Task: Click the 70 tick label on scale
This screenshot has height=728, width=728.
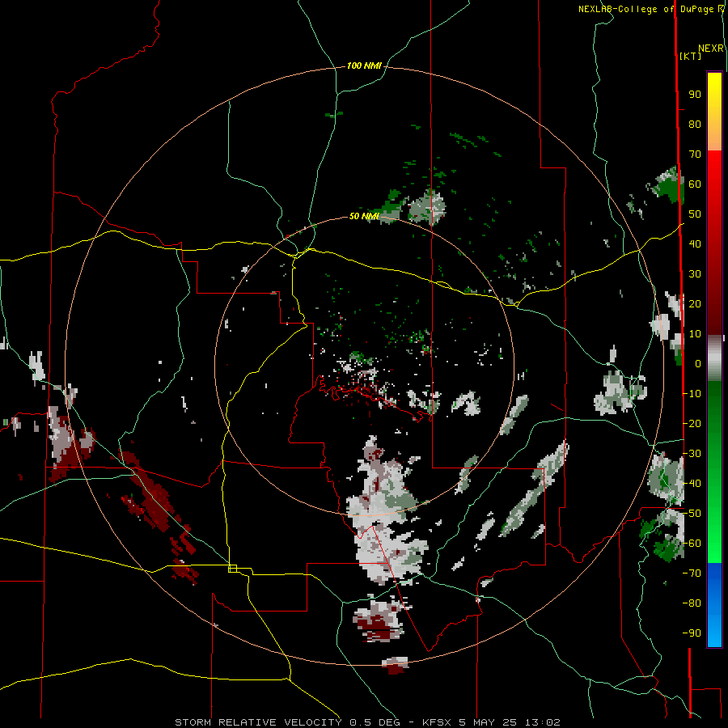Action: [x=695, y=154]
